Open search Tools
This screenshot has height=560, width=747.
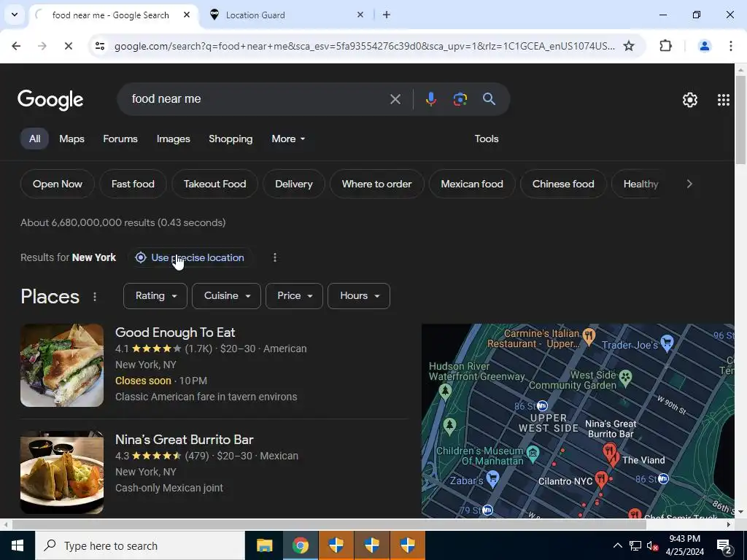487,139
